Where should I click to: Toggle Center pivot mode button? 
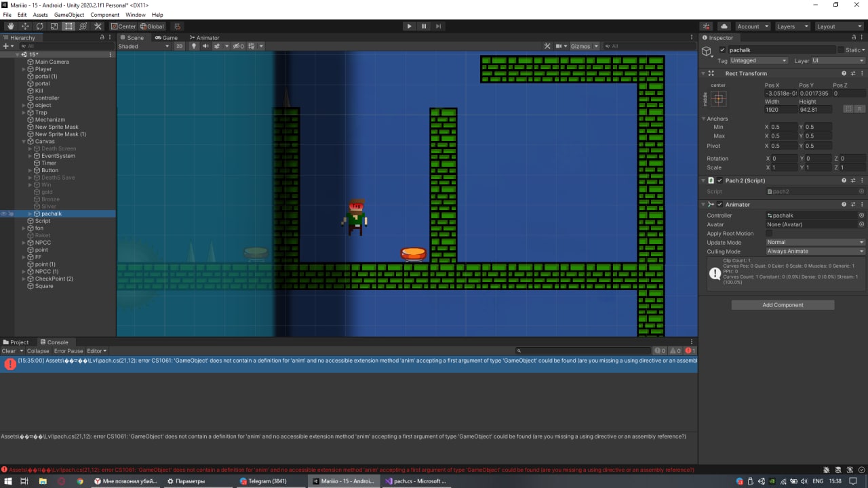[x=124, y=26]
